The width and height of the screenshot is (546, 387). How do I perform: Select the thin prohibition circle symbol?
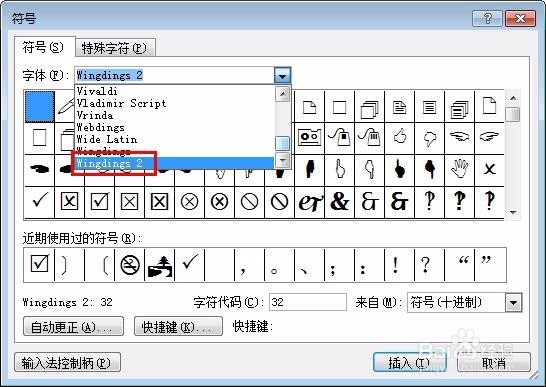249,202
